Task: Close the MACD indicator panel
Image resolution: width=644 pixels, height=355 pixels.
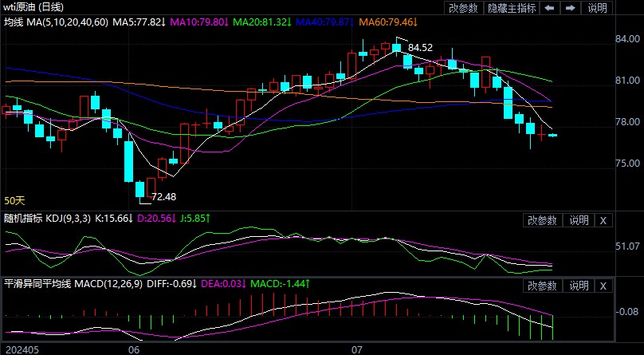Action: [x=603, y=286]
